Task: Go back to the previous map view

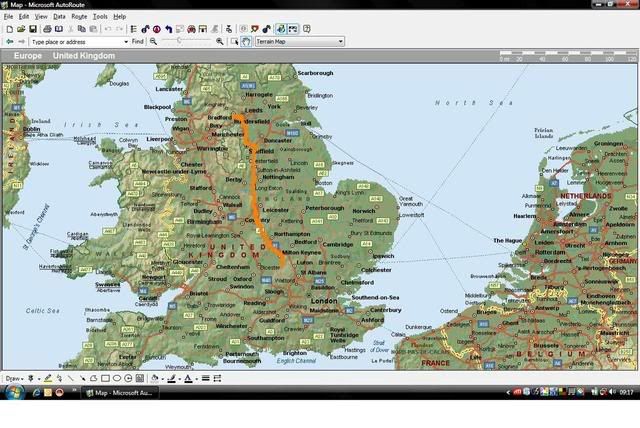Action: [9, 42]
